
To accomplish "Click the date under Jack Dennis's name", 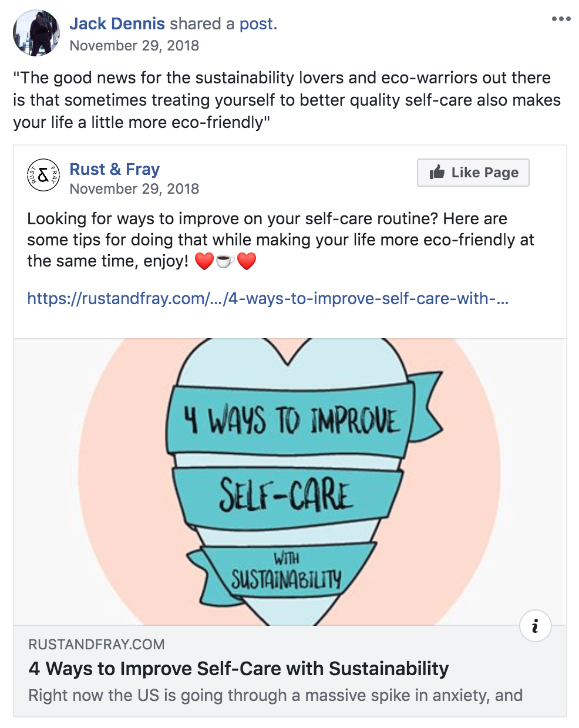I will pyautogui.click(x=134, y=46).
